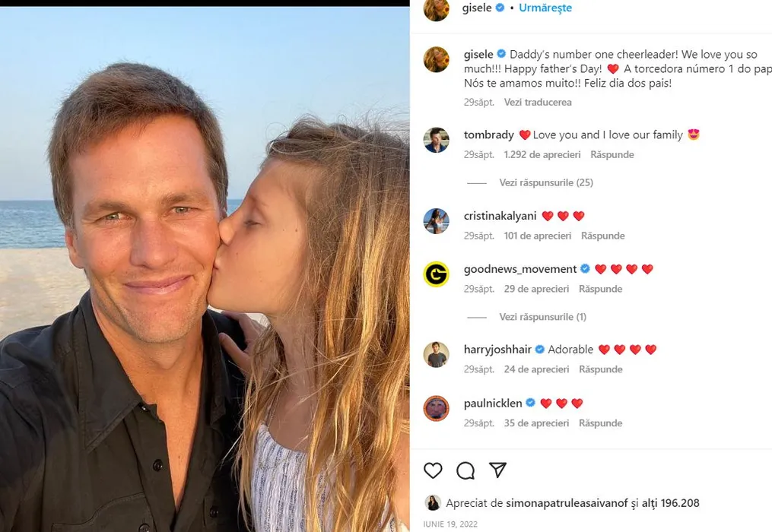Click the Urmărește follow button
The width and height of the screenshot is (772, 532).
tap(545, 8)
